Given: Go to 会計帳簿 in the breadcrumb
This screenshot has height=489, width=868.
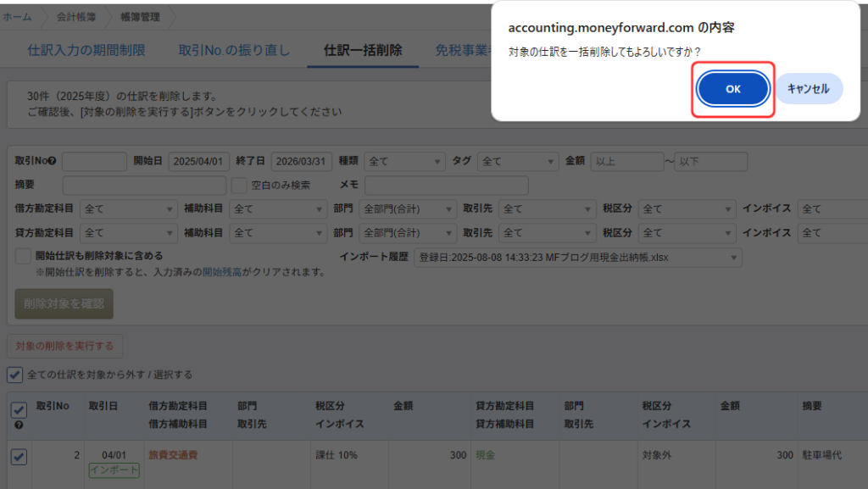Looking at the screenshot, I should click(x=75, y=16).
